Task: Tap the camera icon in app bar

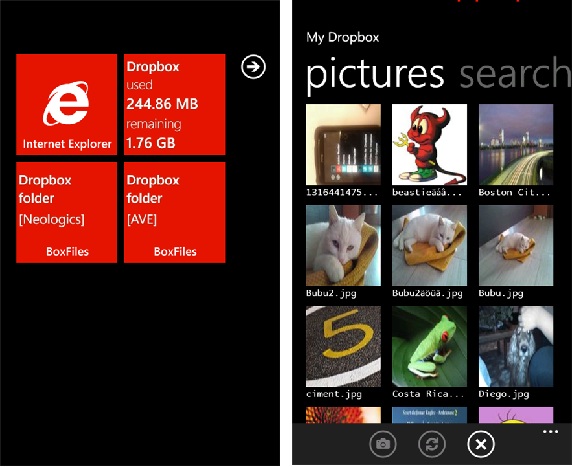Action: pyautogui.click(x=383, y=444)
